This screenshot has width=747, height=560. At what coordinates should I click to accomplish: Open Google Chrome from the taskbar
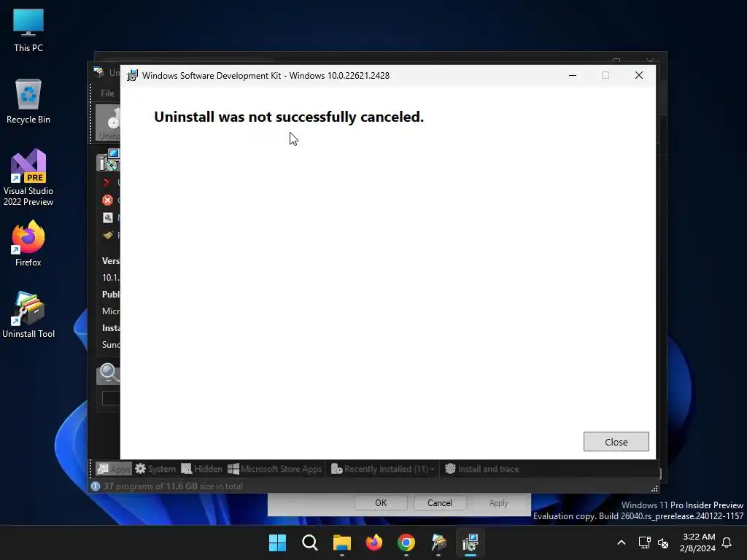point(406,542)
